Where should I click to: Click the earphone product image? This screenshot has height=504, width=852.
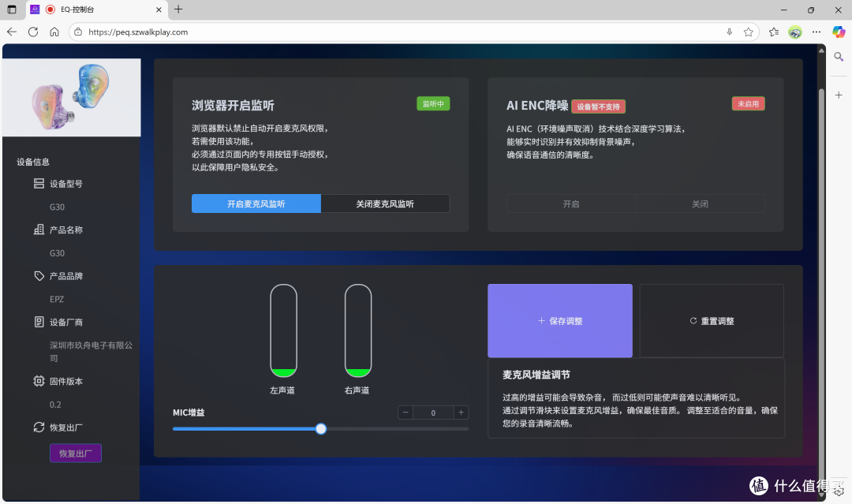72,98
